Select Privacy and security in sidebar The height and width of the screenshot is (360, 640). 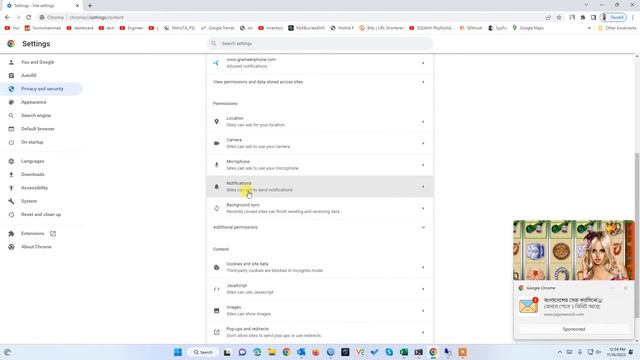tap(41, 89)
